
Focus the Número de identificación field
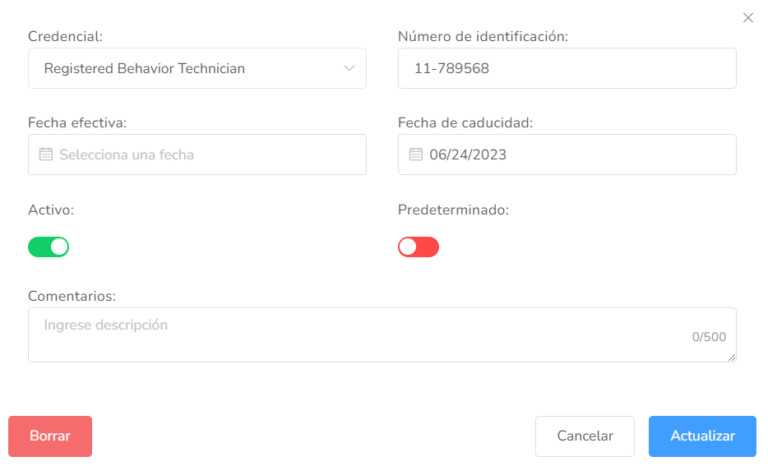[x=567, y=69]
